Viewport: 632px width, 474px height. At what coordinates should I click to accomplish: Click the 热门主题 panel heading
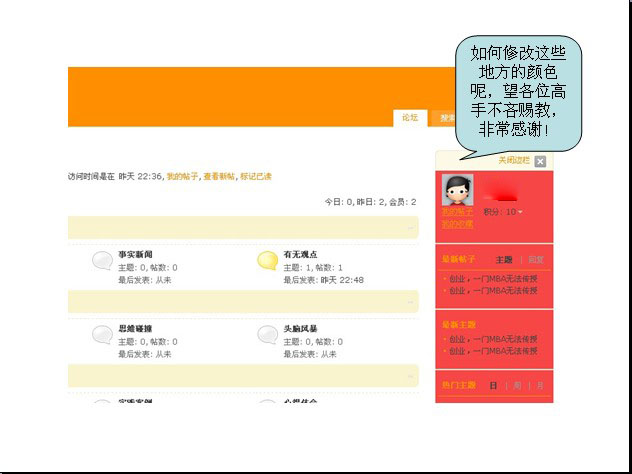[459, 385]
